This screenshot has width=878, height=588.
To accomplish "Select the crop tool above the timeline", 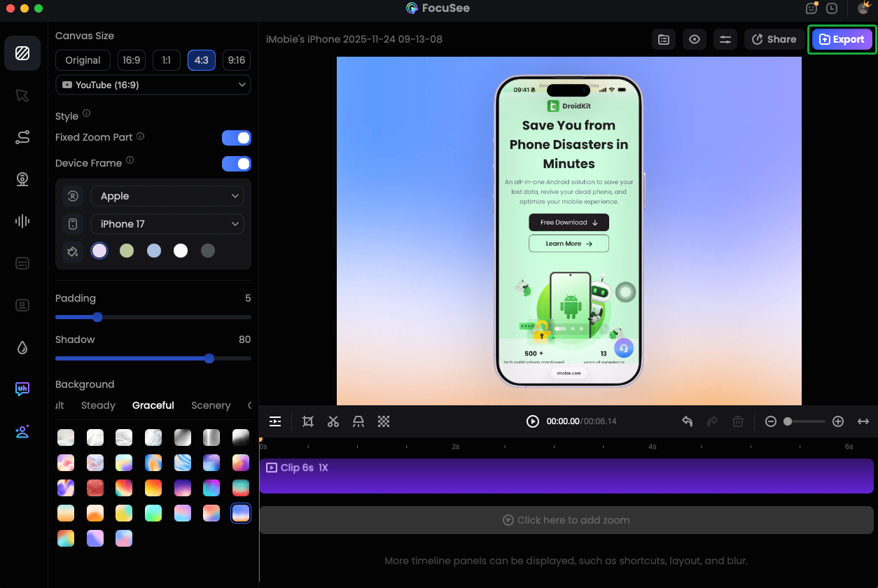I will (x=307, y=421).
